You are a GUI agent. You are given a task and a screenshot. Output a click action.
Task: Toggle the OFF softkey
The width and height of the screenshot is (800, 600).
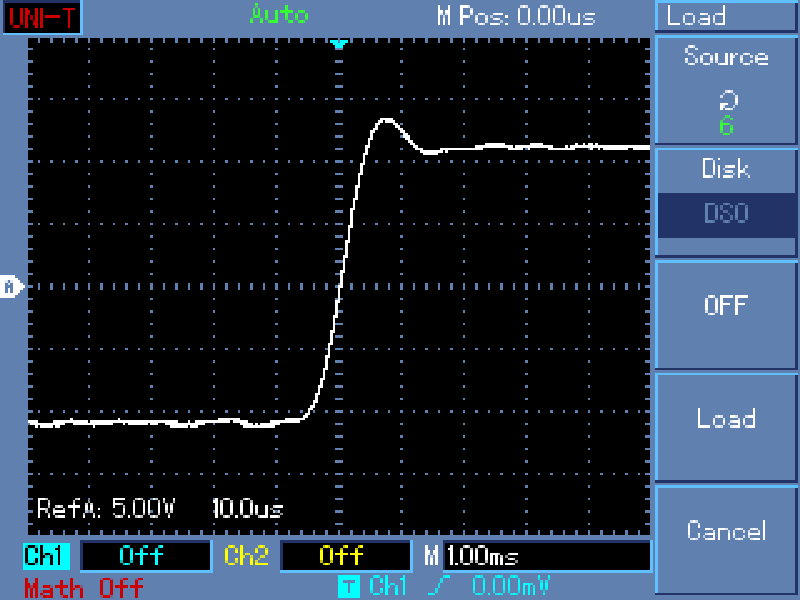coord(726,315)
